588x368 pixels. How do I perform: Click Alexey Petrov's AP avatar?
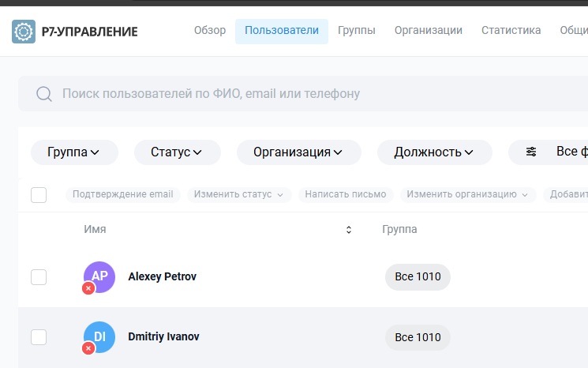coord(99,276)
